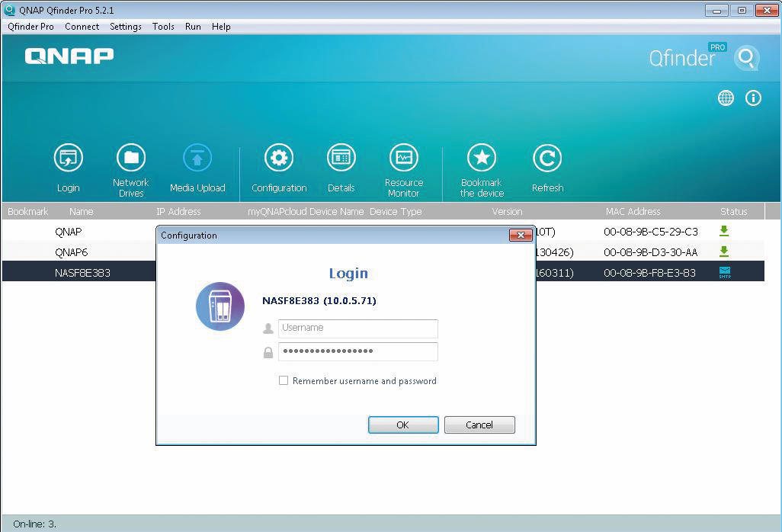Minimize the Qfinder Pro window

pyautogui.click(x=716, y=10)
